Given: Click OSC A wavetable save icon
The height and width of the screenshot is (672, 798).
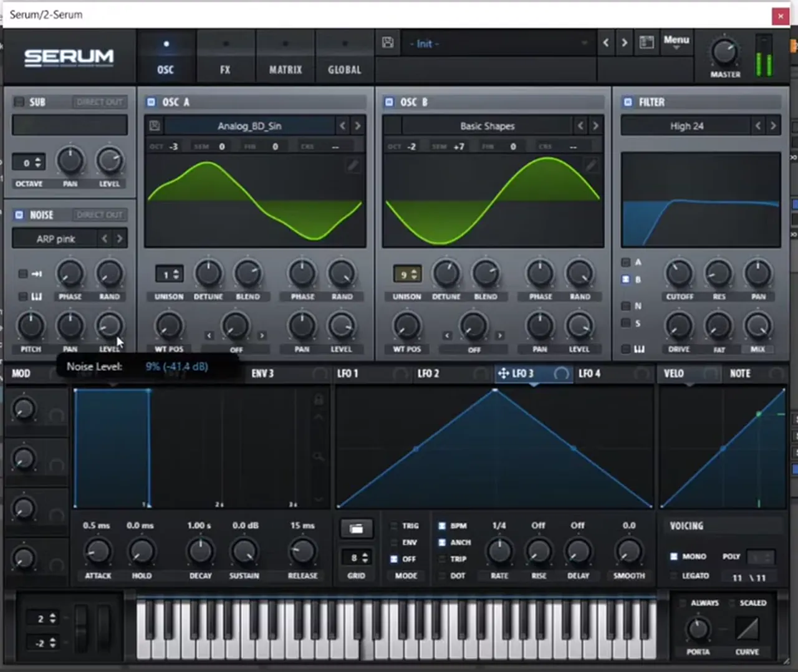Looking at the screenshot, I should coord(155,126).
